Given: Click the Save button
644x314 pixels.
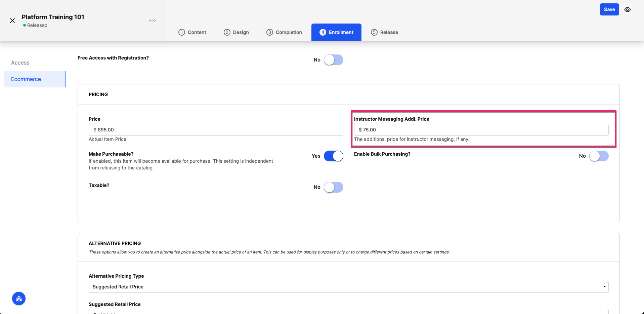Looking at the screenshot, I should (609, 9).
